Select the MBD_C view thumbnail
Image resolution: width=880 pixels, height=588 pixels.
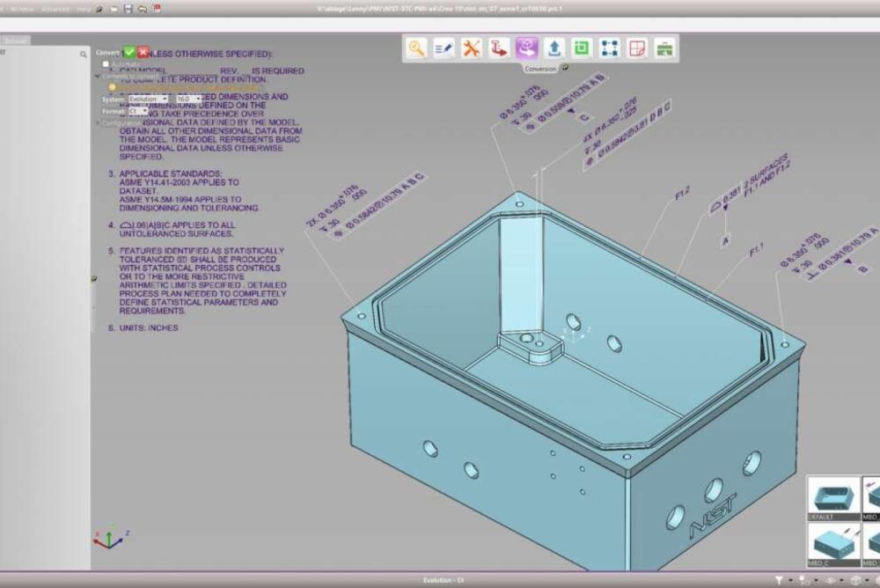click(x=834, y=545)
